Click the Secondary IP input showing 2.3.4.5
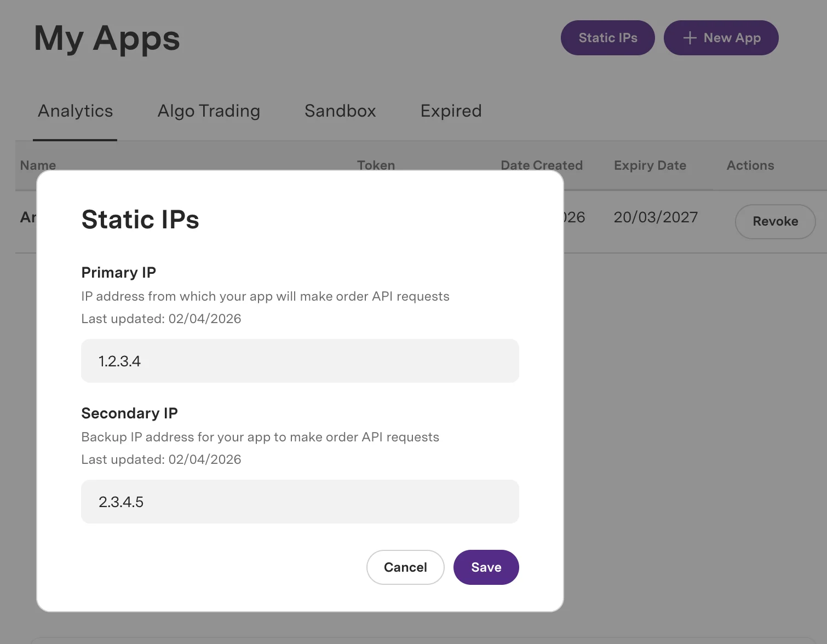Viewport: 827px width, 644px height. pos(300,502)
